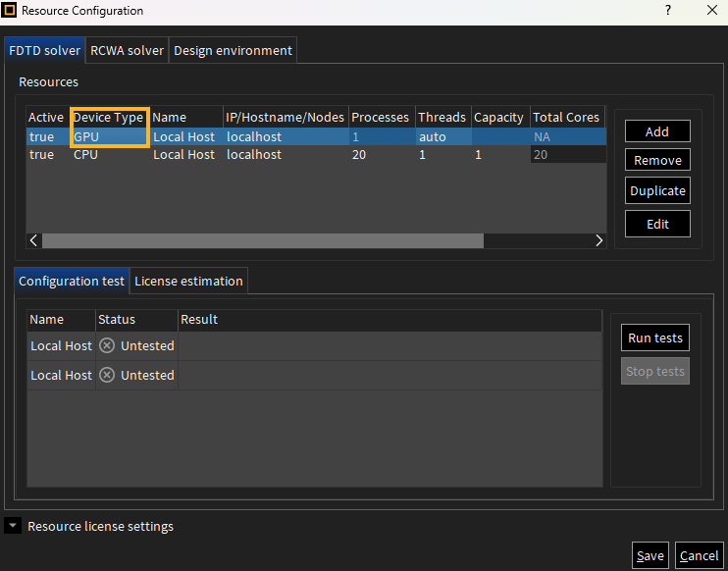Click the Status column header in test table
Viewport: 728px width, 571px height.
(x=137, y=320)
